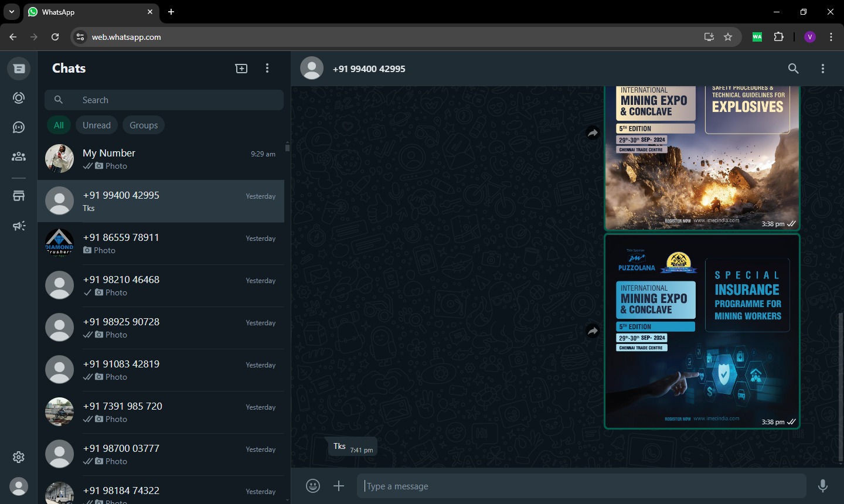Select the WhatsApp browser tab

tap(91, 12)
